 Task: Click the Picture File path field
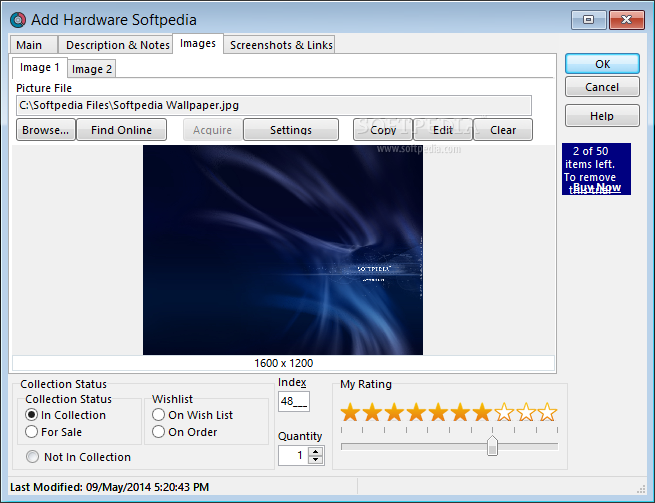point(274,105)
